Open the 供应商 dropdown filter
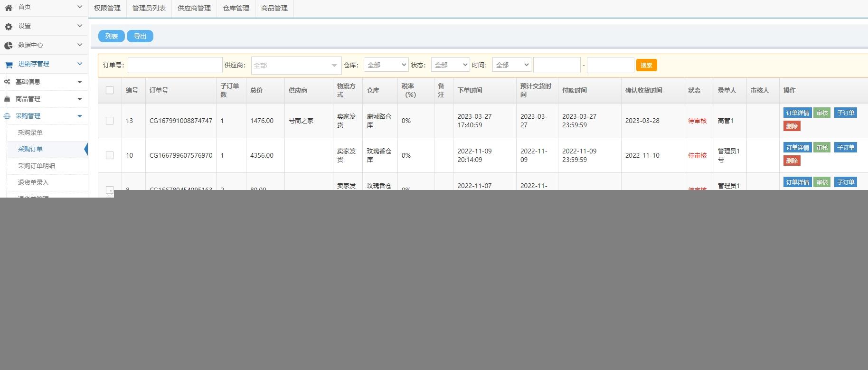The width and height of the screenshot is (868, 370). [296, 66]
